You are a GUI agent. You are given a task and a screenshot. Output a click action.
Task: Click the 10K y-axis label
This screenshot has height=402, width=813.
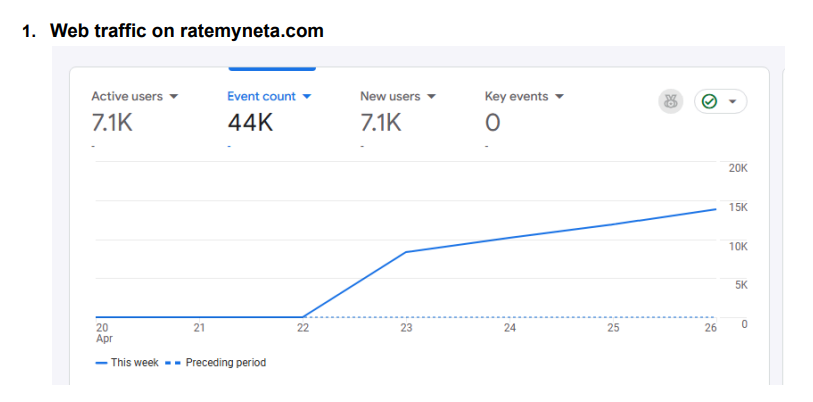point(738,246)
